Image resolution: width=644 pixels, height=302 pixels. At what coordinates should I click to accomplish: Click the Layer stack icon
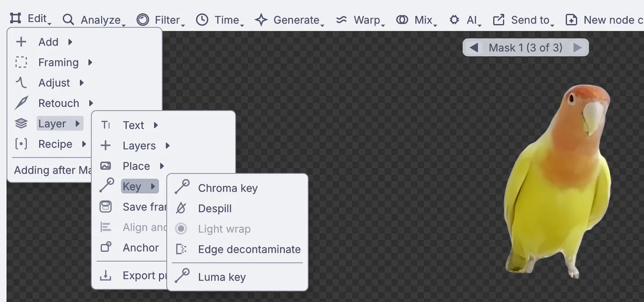(x=21, y=123)
